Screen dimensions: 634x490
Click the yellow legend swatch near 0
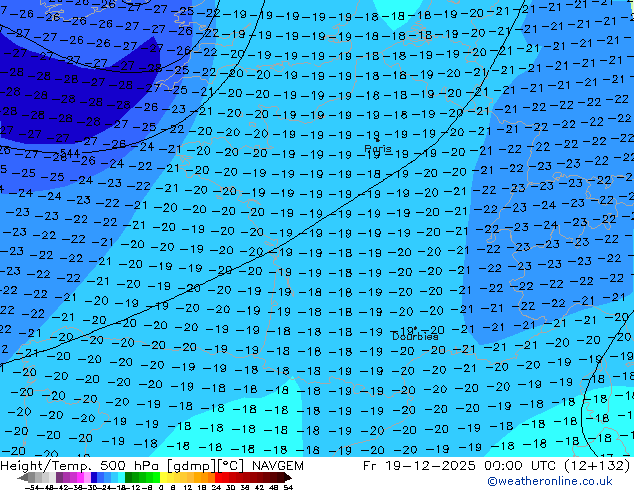tap(163, 477)
